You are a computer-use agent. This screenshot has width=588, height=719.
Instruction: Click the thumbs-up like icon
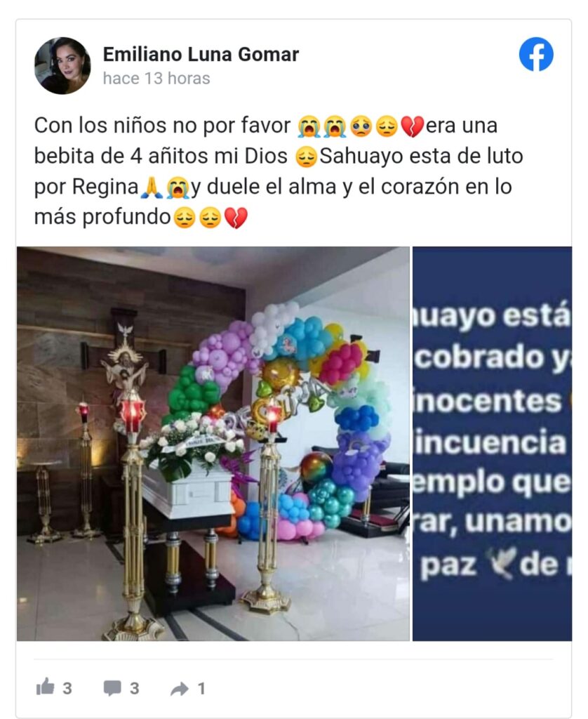point(45,687)
